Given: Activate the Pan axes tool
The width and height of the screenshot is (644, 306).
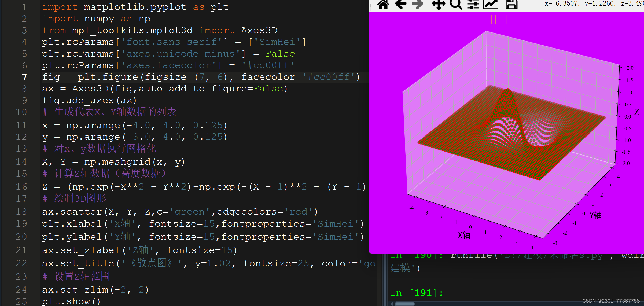Looking at the screenshot, I should point(438,4).
